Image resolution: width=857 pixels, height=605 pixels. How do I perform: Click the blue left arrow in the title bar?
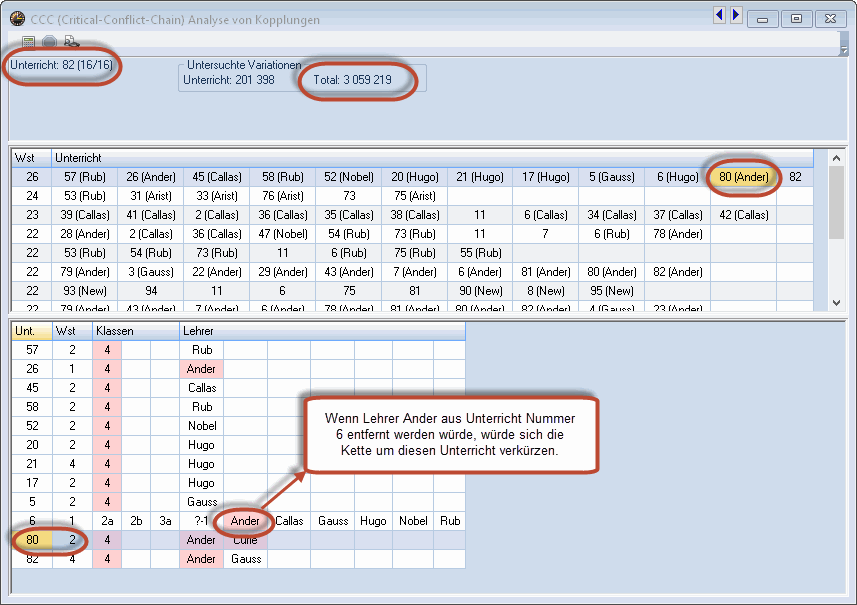(719, 15)
